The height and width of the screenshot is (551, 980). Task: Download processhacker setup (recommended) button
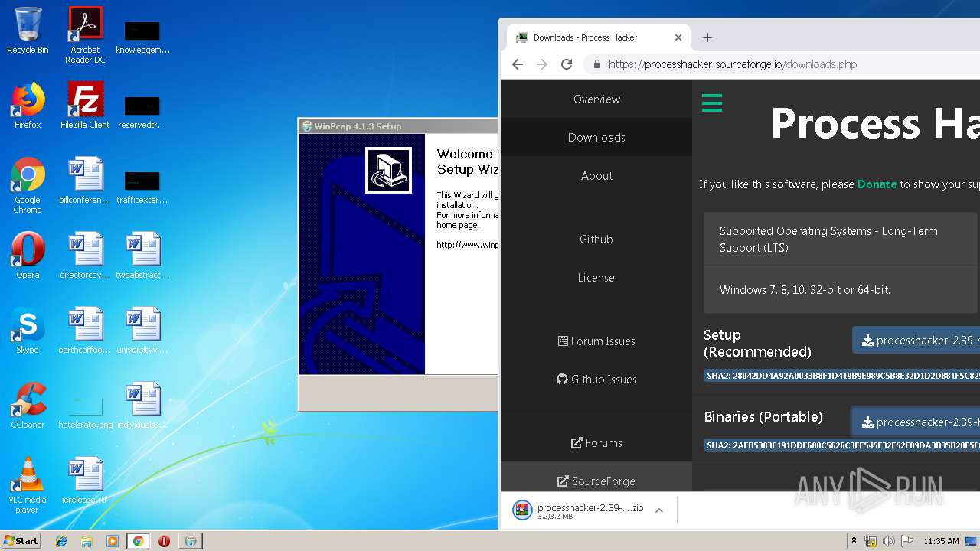click(916, 341)
